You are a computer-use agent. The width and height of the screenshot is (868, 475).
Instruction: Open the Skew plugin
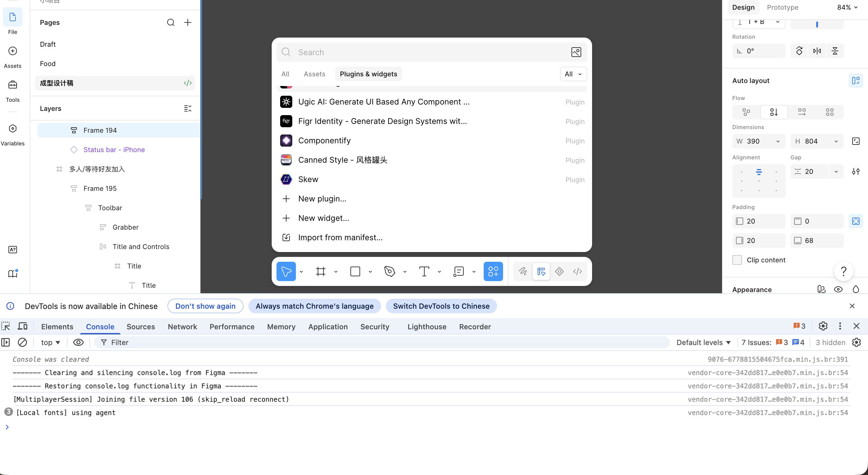coord(432,179)
